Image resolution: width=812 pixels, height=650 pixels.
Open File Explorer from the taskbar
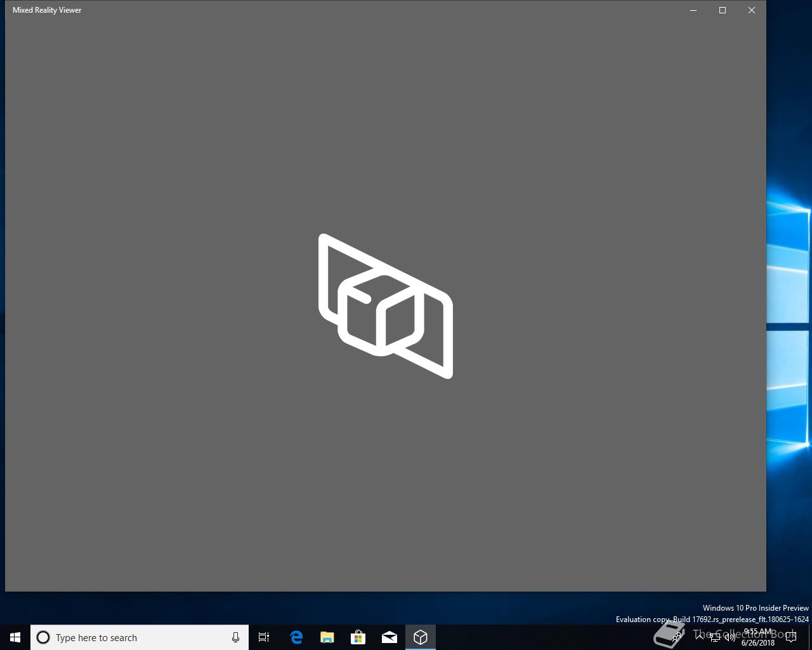327,637
